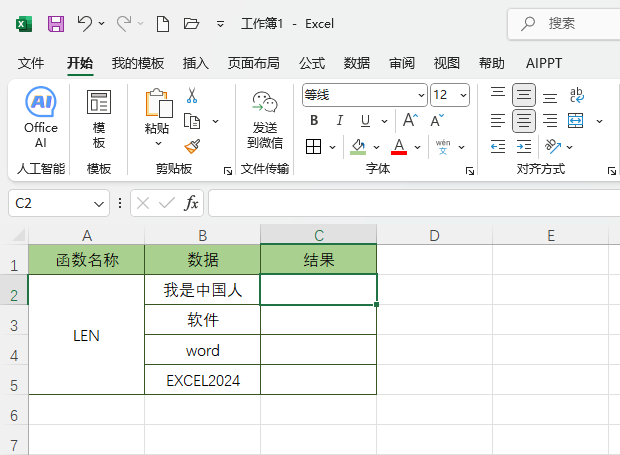Click the wrap text icon
The width and height of the screenshot is (620, 455).
(577, 95)
